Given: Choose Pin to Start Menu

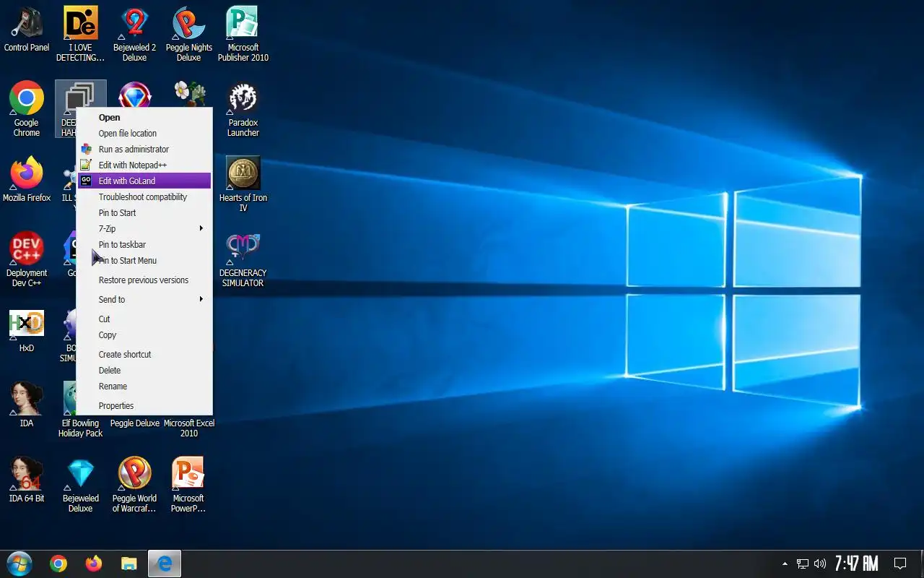Looking at the screenshot, I should 144,261.
